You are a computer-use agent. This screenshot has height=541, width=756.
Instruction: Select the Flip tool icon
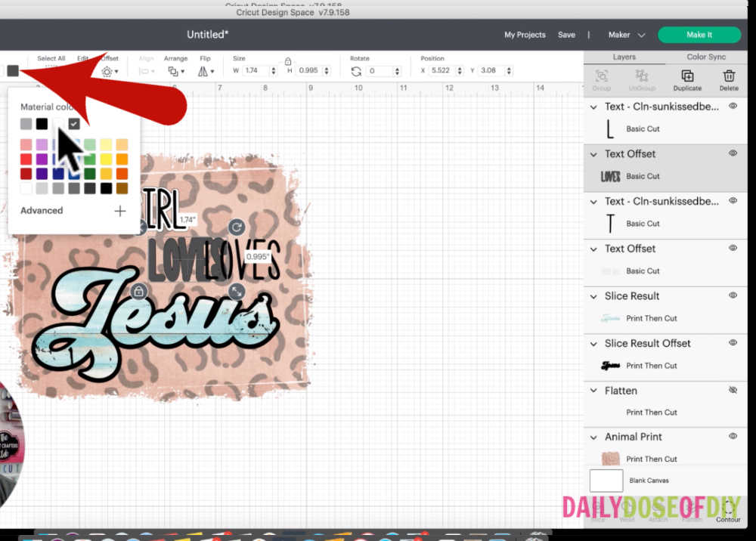click(x=202, y=70)
